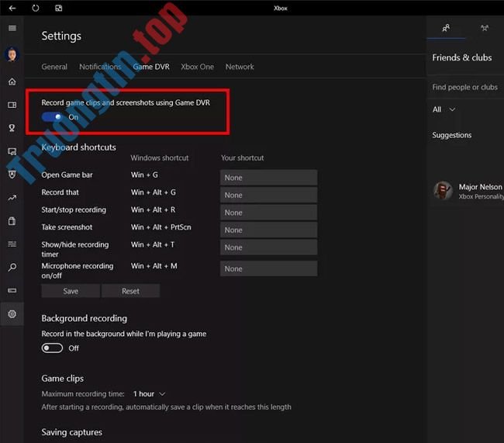Click Open Game bar shortcut field
504x443 pixels.
(269, 178)
